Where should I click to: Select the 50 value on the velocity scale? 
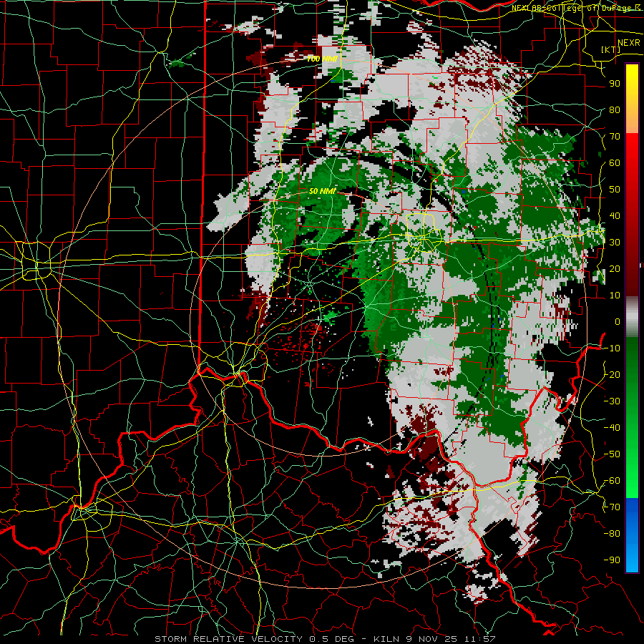615,190
